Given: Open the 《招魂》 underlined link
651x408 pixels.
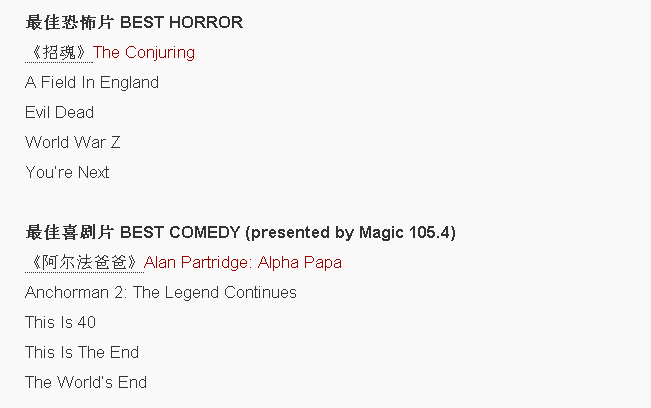Looking at the screenshot, I should pos(59,53).
